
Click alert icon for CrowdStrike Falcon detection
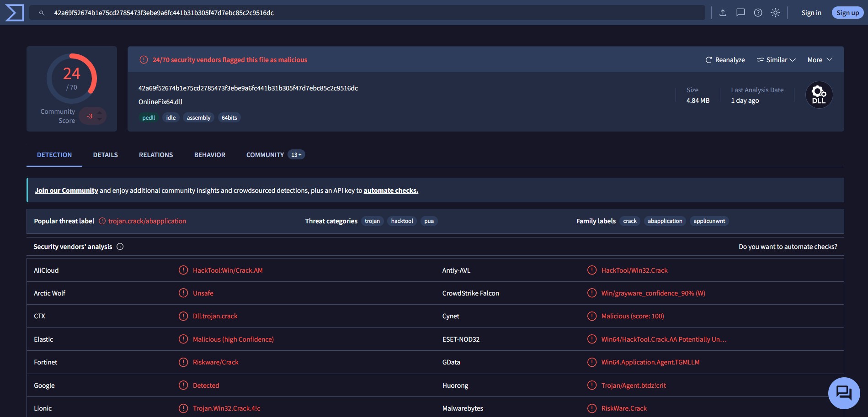[592, 293]
